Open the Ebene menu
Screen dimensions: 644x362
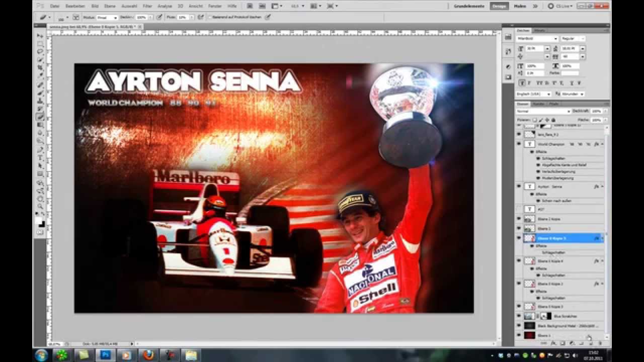110,6
